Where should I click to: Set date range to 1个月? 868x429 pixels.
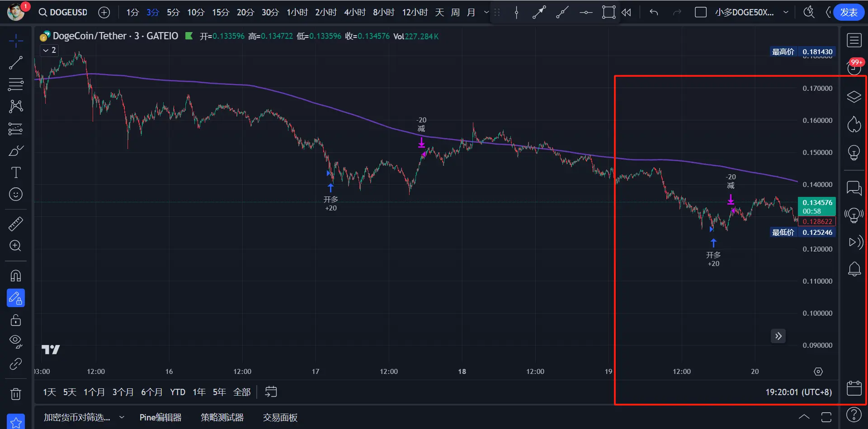94,392
